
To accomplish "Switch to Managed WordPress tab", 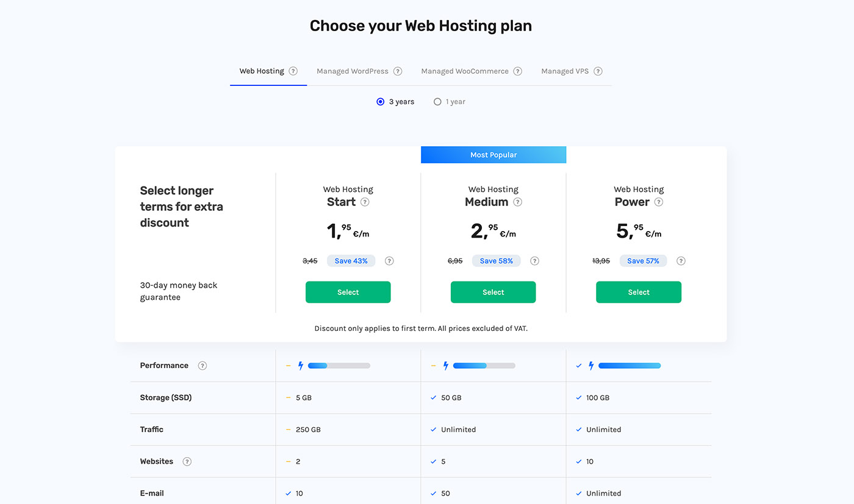I will click(x=352, y=71).
